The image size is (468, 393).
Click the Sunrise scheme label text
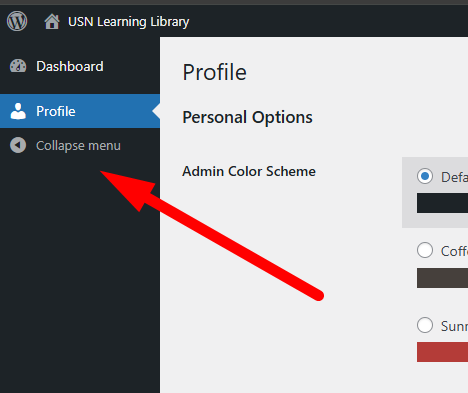[454, 326]
